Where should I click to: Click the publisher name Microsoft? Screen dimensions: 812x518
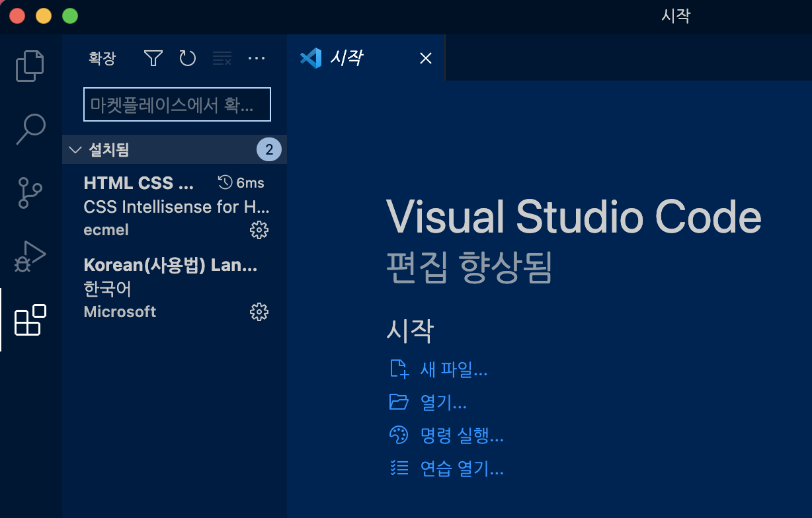point(120,312)
